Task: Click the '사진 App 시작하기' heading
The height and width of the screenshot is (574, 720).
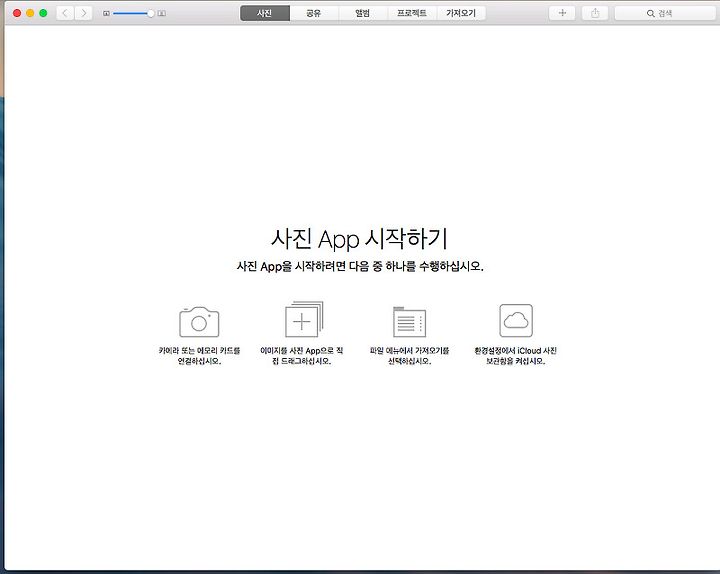Action: tap(360, 239)
